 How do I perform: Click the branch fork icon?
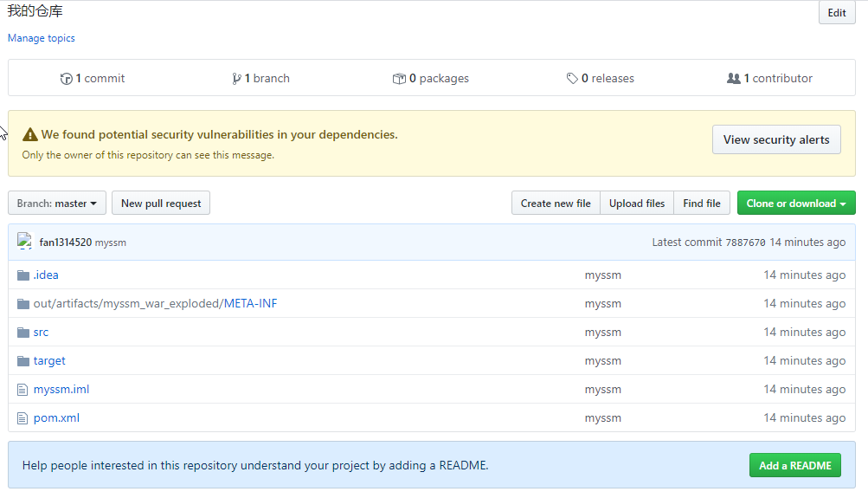pyautogui.click(x=236, y=79)
